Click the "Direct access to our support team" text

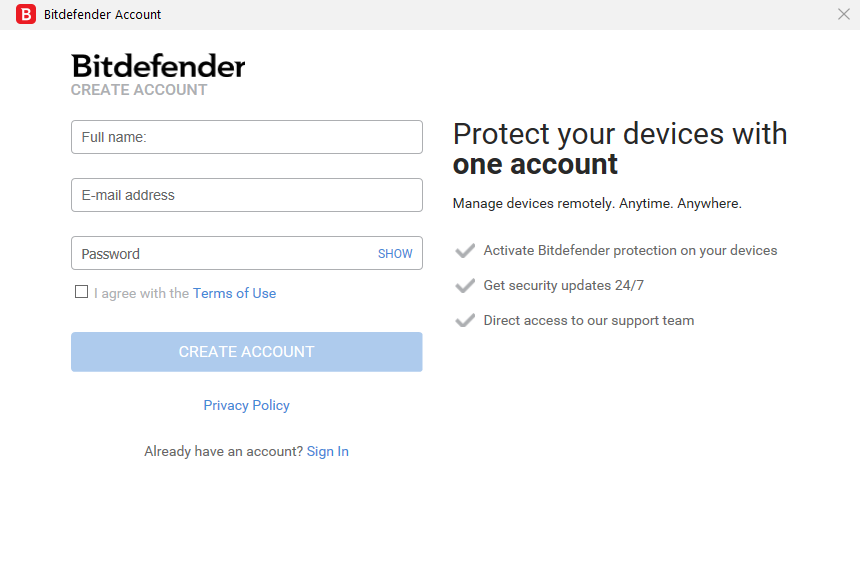pyautogui.click(x=589, y=320)
